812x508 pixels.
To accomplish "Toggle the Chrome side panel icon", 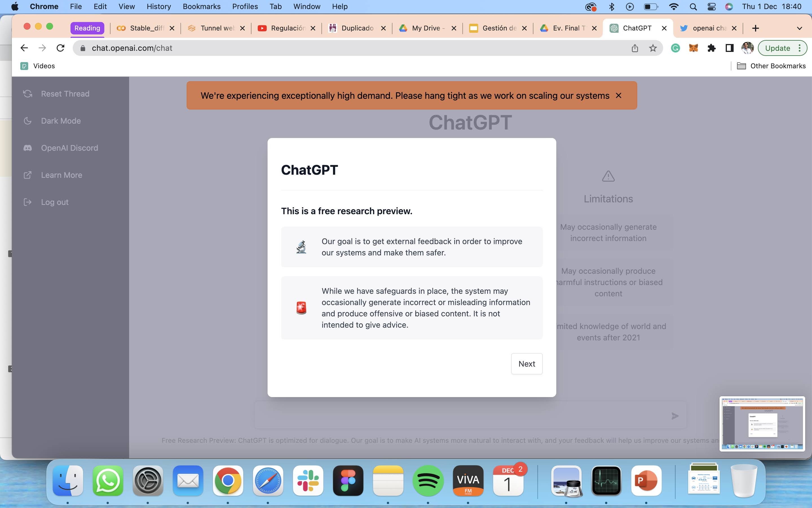I will (x=729, y=48).
